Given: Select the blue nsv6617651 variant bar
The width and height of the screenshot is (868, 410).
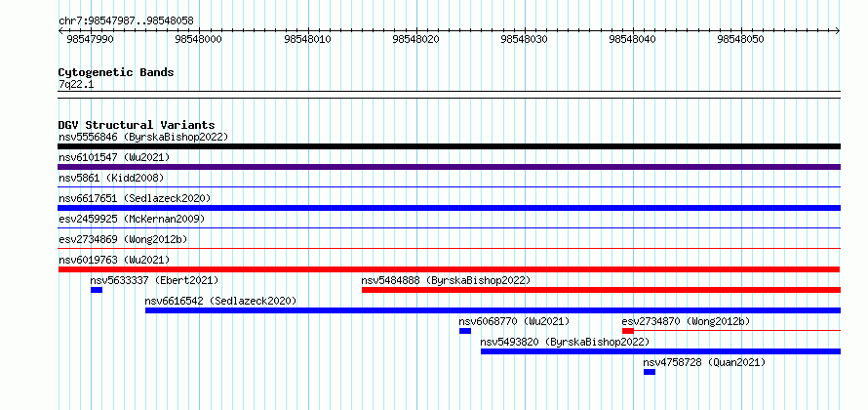Looking at the screenshot, I should pos(449,208).
